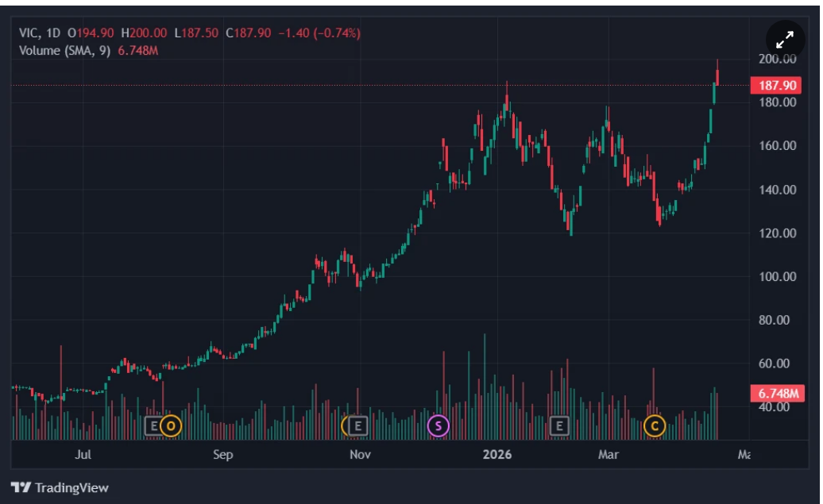The width and height of the screenshot is (823, 504).
Task: Click the 160.00 price axis label
Action: [778, 146]
